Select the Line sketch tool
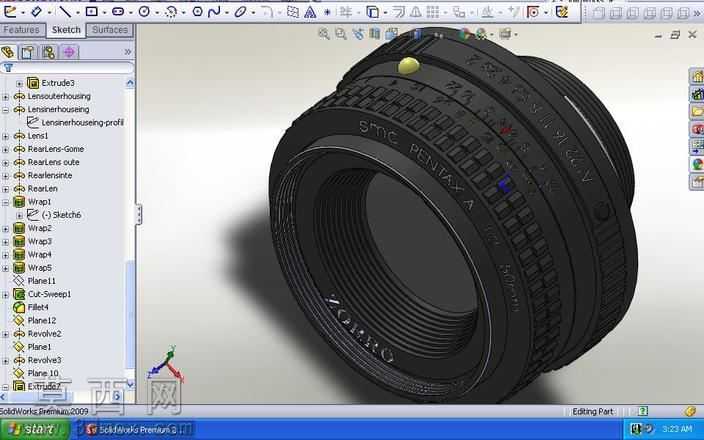 coord(66,12)
